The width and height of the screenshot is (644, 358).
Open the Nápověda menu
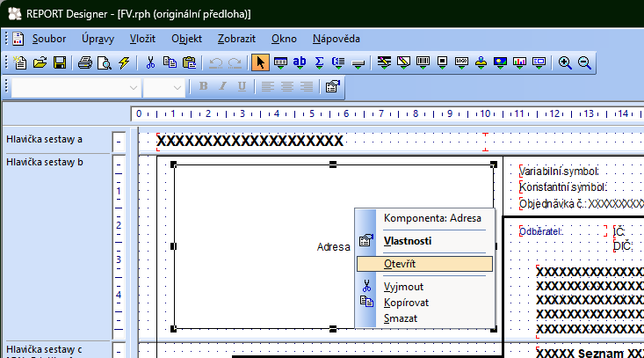pyautogui.click(x=336, y=39)
